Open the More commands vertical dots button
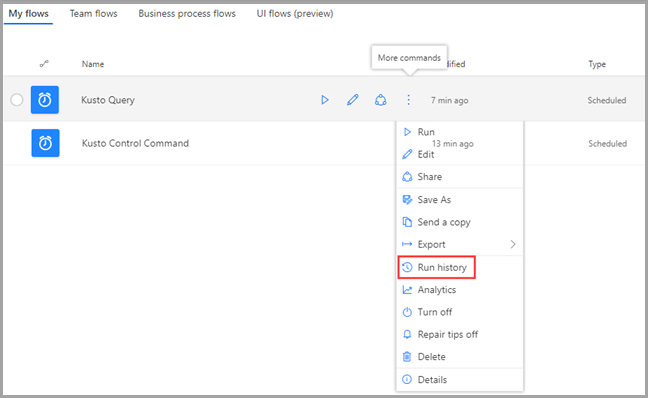This screenshot has height=398, width=648. click(x=408, y=100)
